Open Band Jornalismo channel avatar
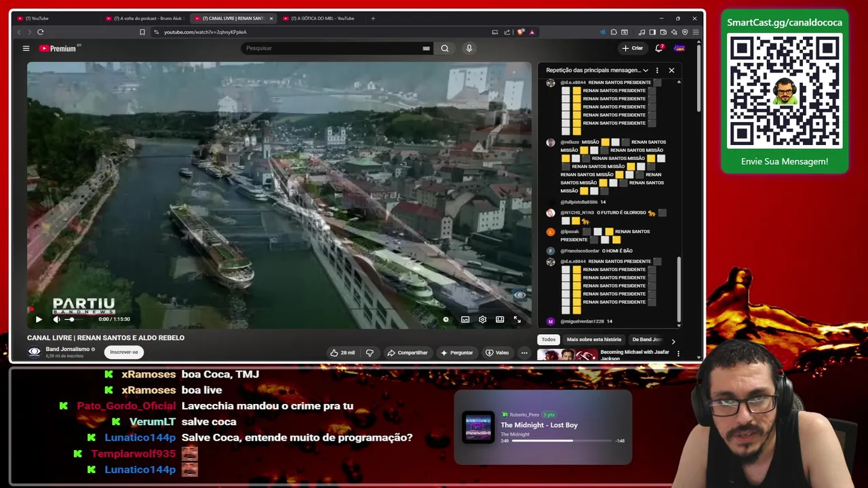 pos(34,351)
